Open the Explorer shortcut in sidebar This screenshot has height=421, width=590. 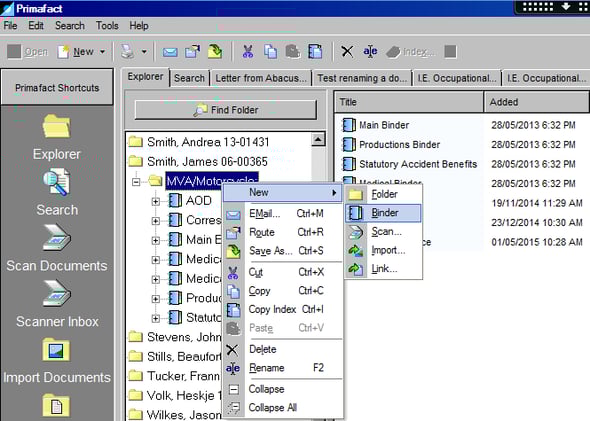[56, 138]
